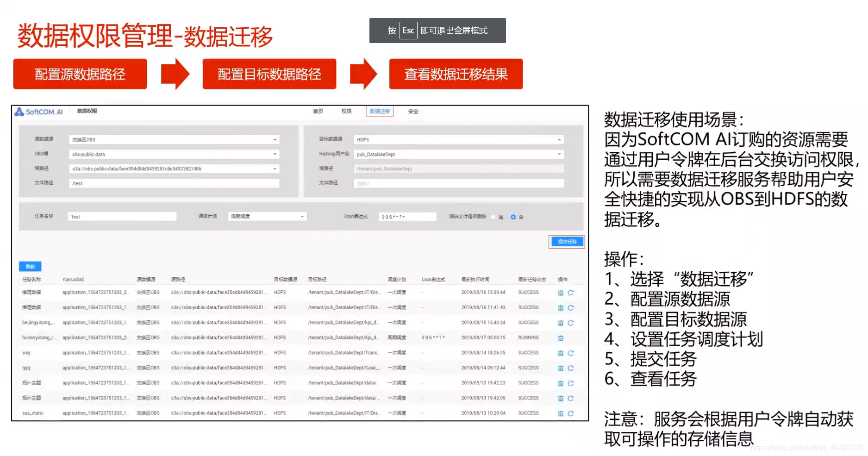Click the task name wxy

pyautogui.click(x=26, y=353)
